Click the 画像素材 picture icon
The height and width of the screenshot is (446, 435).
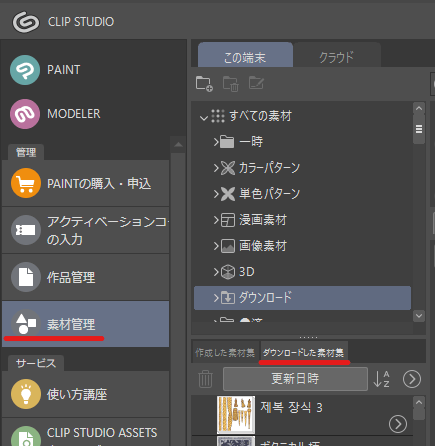pos(228,246)
